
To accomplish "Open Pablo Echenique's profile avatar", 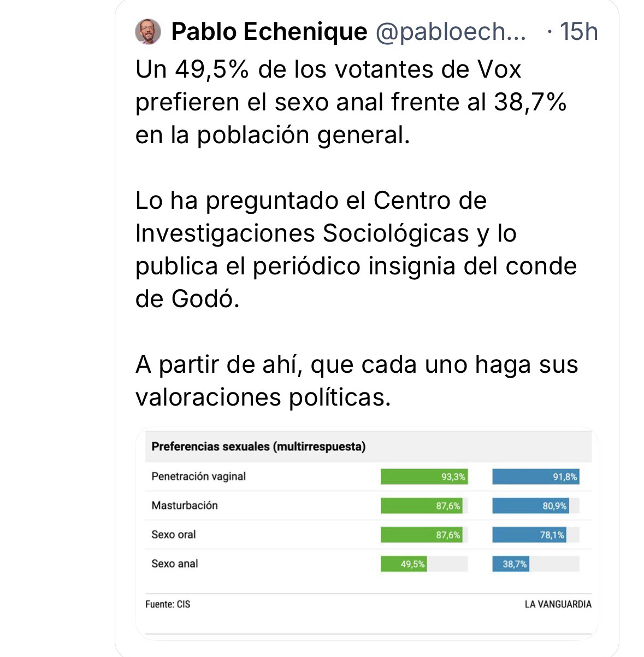I will [x=147, y=32].
